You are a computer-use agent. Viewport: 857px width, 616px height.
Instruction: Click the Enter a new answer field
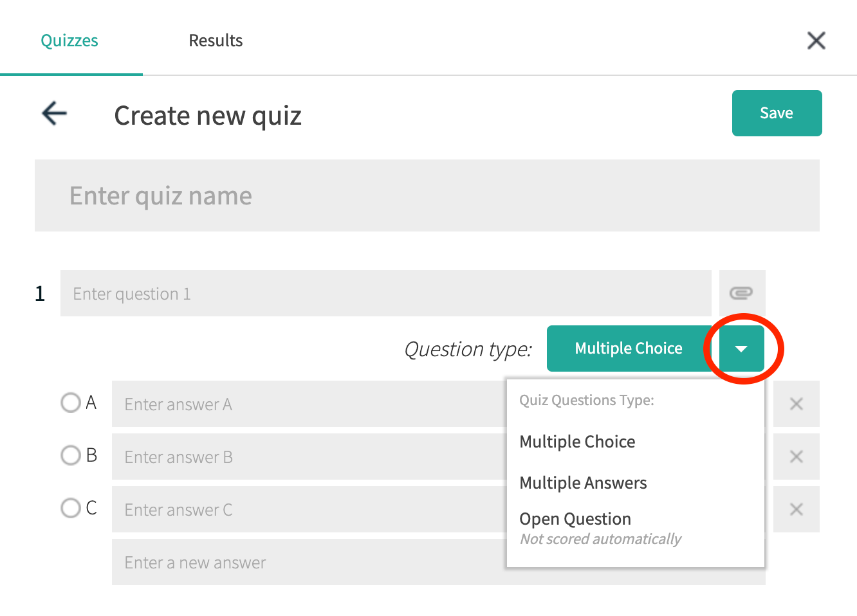tap(309, 563)
